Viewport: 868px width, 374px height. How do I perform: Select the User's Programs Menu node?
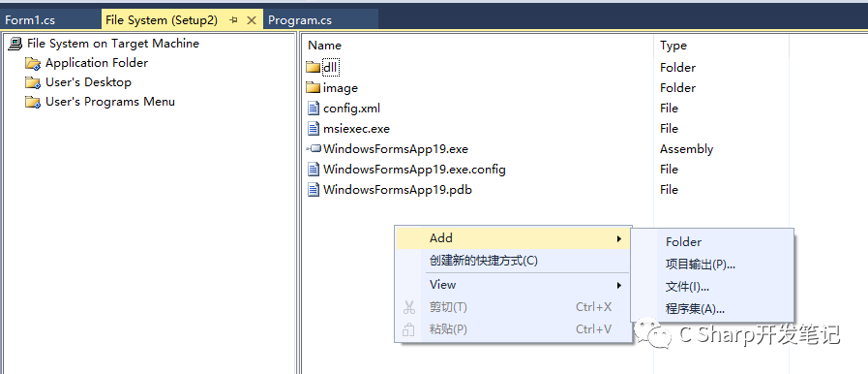click(x=110, y=102)
